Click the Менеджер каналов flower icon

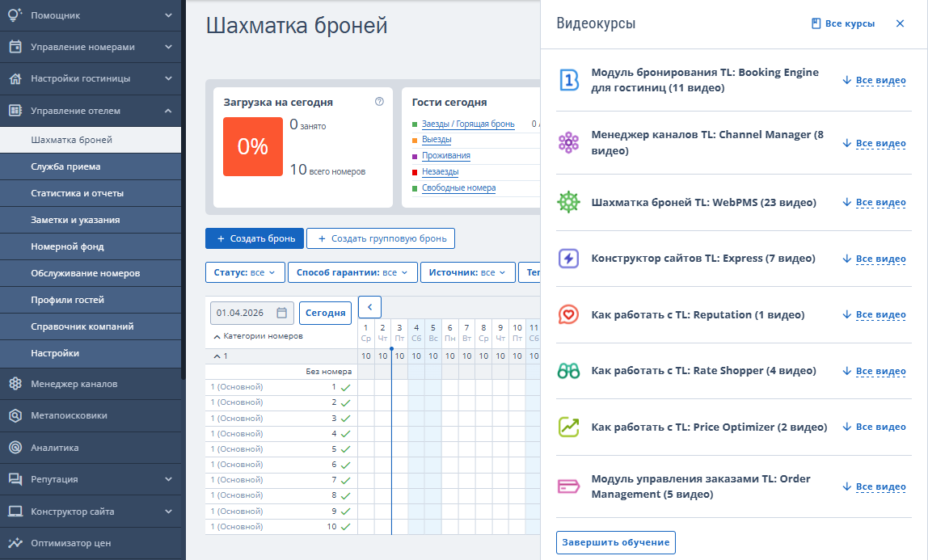[x=15, y=384]
